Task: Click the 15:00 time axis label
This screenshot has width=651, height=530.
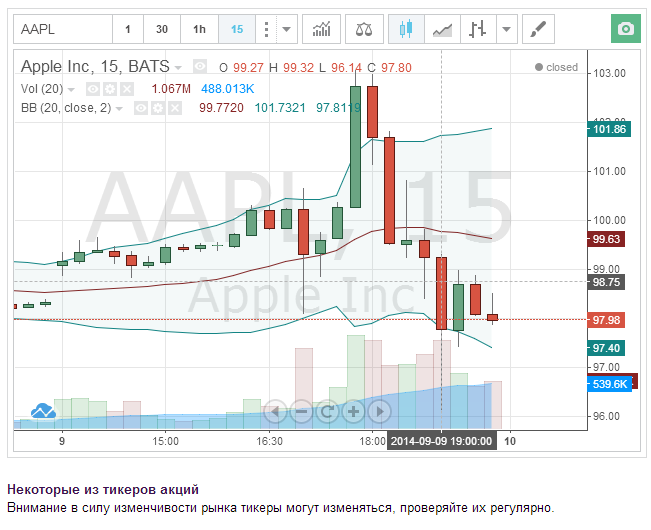Action: (165, 441)
